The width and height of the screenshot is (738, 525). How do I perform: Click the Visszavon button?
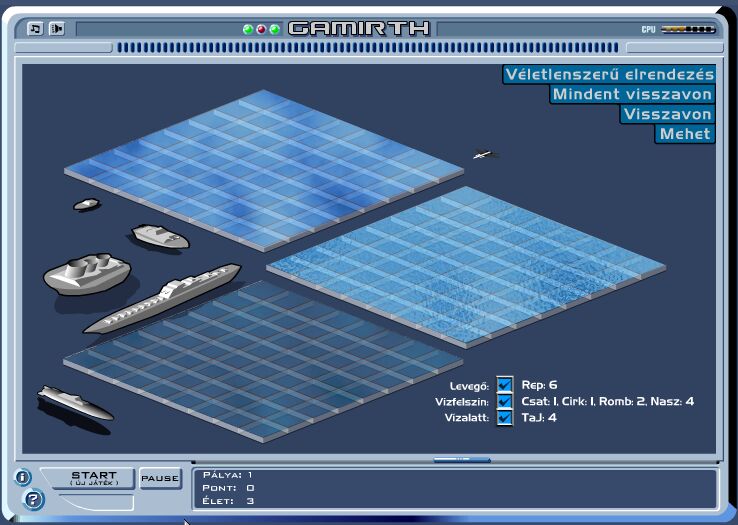click(667, 114)
